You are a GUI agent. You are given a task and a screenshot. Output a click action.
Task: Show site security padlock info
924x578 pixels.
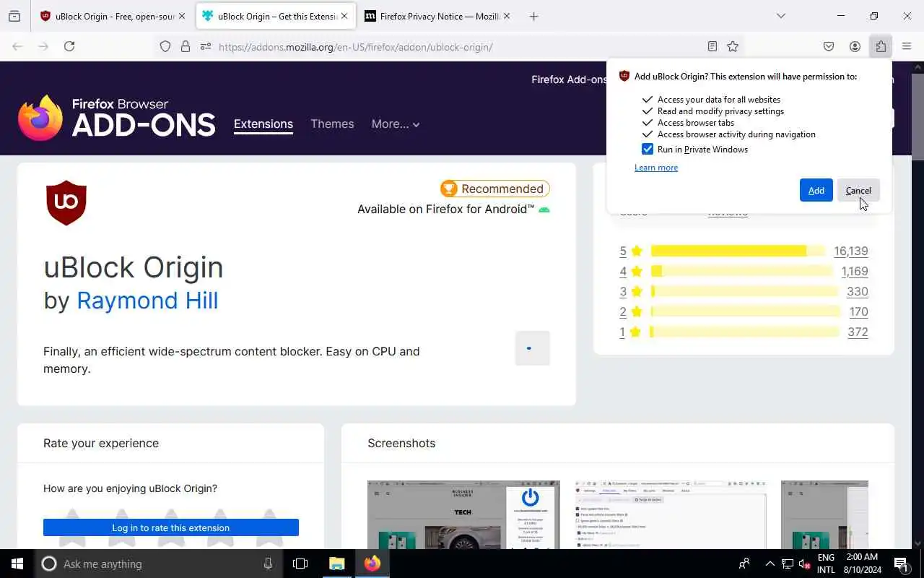pos(186,46)
